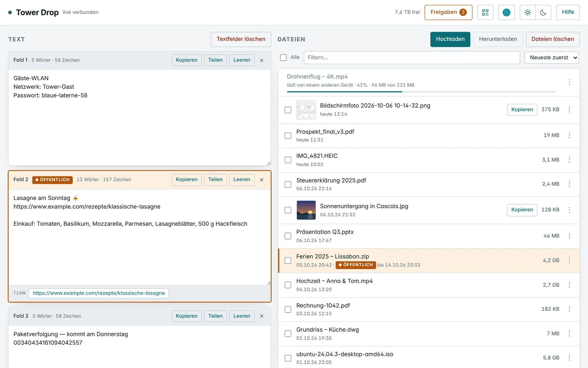The image size is (588, 368).
Task: Select checkbox for Bildschirmfoto 2026-10-06 png
Action: (288, 110)
